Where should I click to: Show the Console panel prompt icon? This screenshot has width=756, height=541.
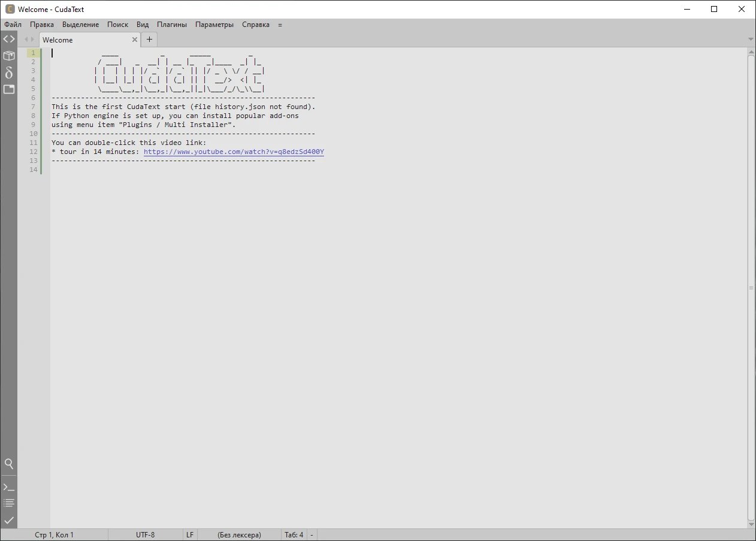[8, 487]
